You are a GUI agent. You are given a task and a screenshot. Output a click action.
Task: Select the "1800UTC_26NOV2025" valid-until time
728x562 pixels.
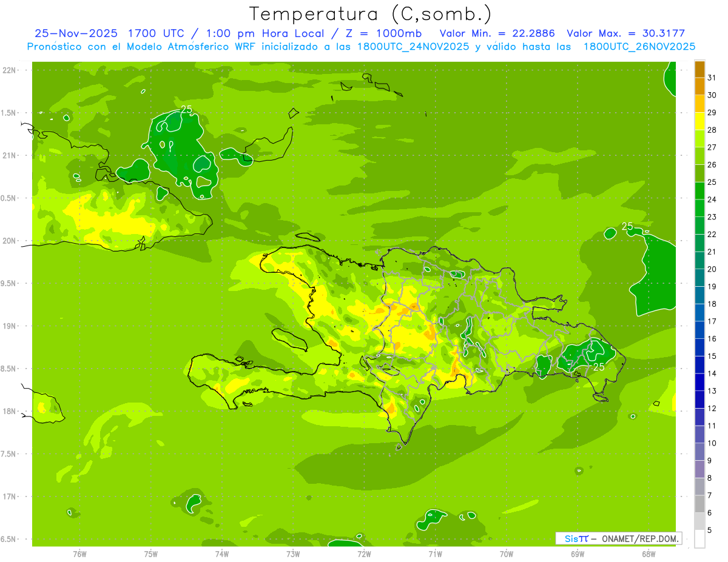coord(639,47)
